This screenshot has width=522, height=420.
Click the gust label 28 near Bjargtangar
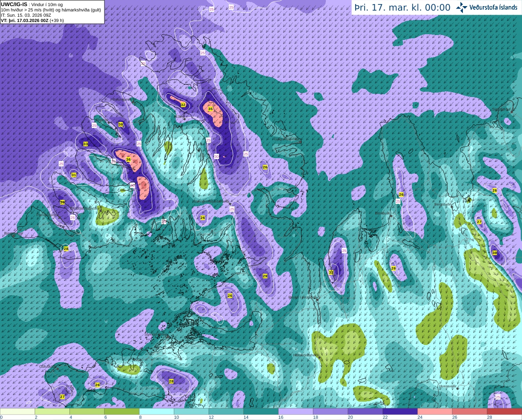66,249
